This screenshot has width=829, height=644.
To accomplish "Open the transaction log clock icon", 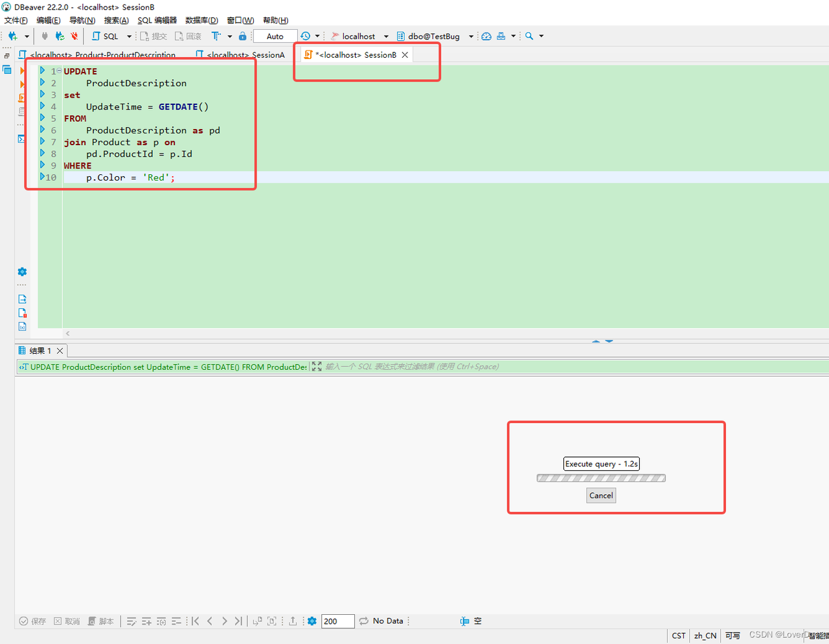I will [306, 36].
